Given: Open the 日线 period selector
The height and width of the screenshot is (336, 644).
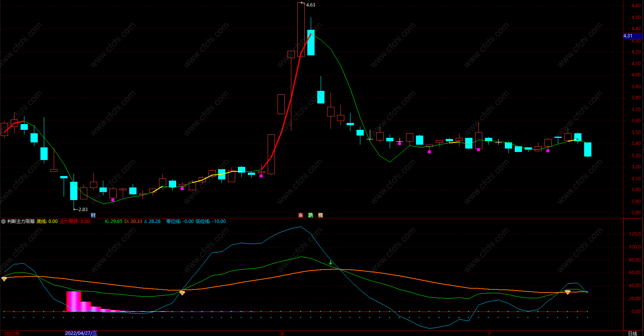Looking at the screenshot, I should pyautogui.click(x=633, y=333).
